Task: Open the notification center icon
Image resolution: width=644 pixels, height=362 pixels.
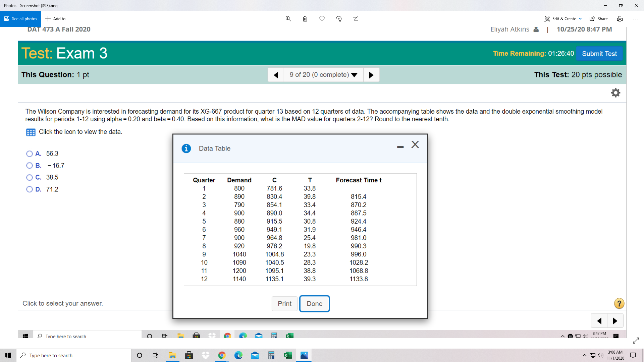Action: pyautogui.click(x=633, y=355)
